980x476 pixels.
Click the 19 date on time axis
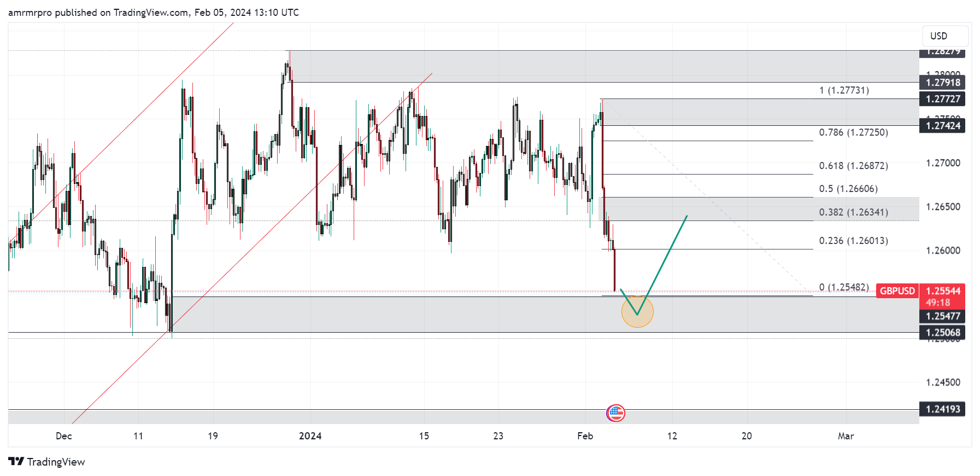pos(213,436)
